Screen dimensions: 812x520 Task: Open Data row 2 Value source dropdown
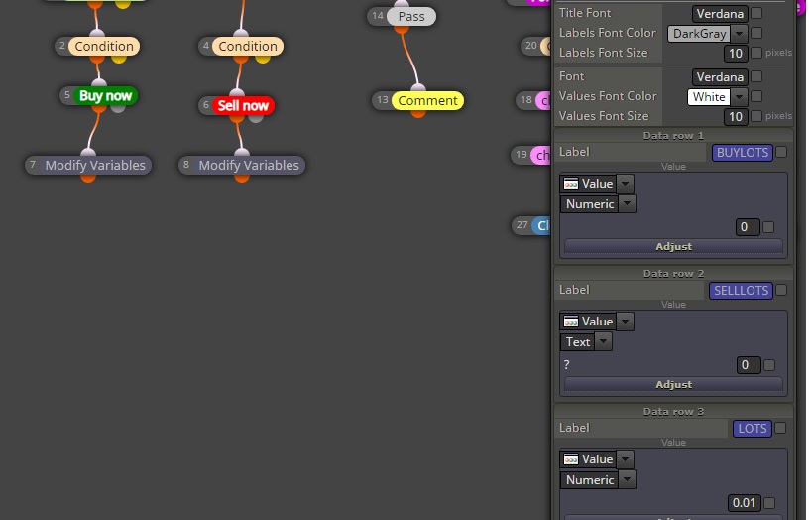tap(625, 322)
